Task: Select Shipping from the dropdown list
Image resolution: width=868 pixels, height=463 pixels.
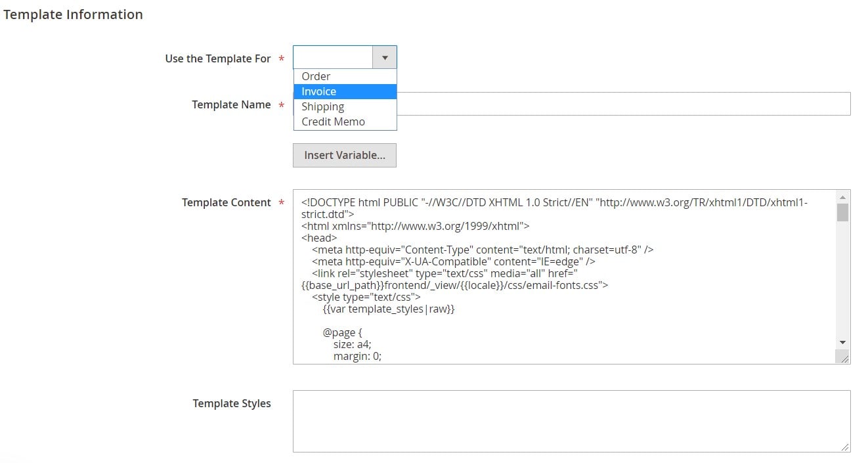Action: click(x=345, y=106)
